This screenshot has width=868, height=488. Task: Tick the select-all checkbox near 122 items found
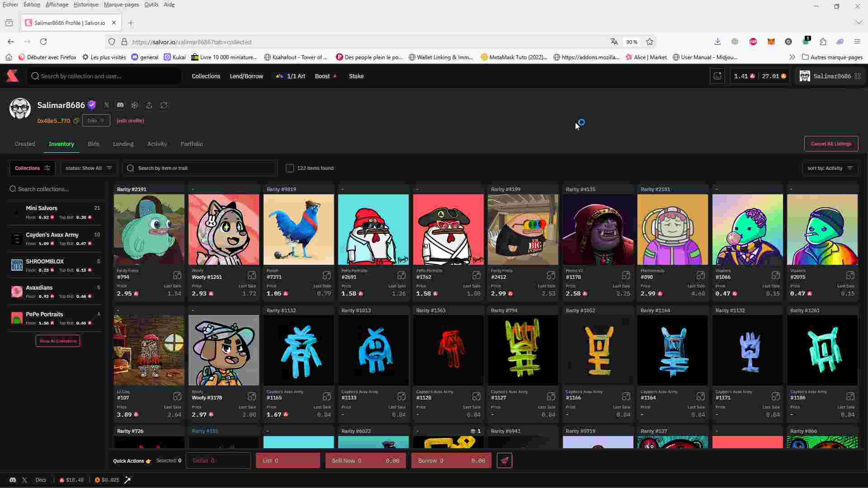[290, 168]
